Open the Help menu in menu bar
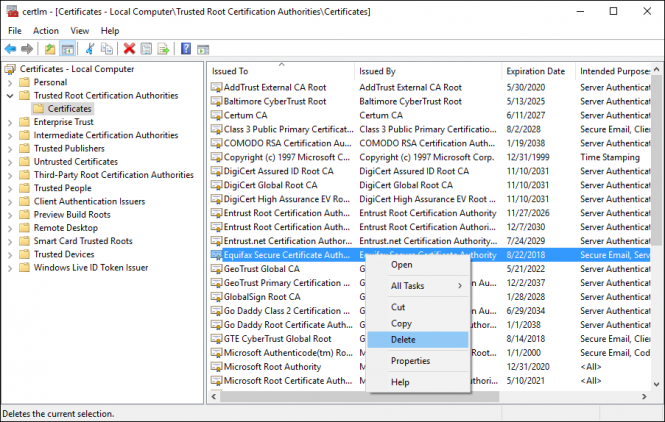This screenshot has width=665, height=422. pos(110,31)
